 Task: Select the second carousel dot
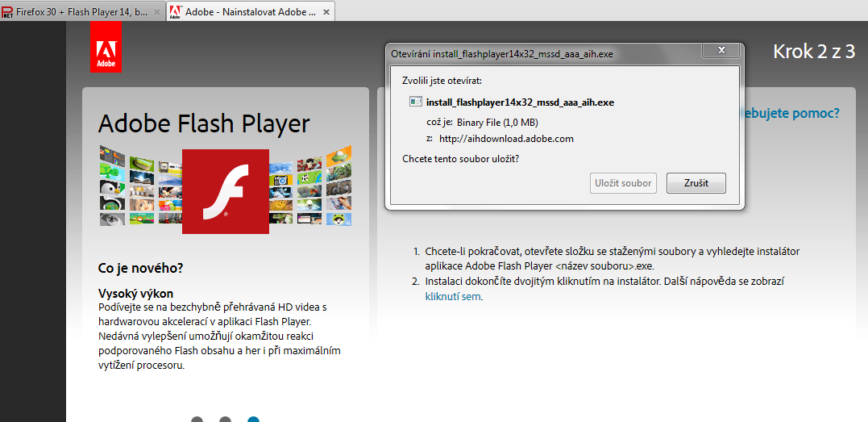click(x=226, y=420)
